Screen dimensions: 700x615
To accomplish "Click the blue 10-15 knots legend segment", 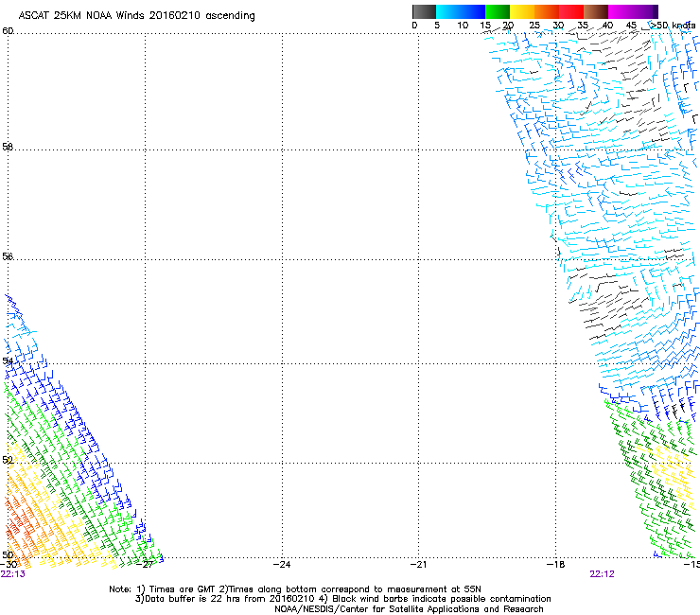I will tap(473, 11).
